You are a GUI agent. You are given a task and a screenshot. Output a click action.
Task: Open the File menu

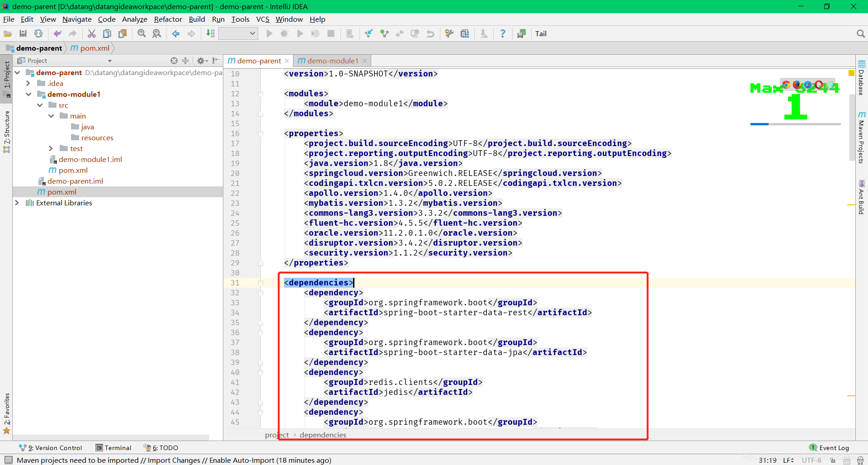[x=9, y=19]
